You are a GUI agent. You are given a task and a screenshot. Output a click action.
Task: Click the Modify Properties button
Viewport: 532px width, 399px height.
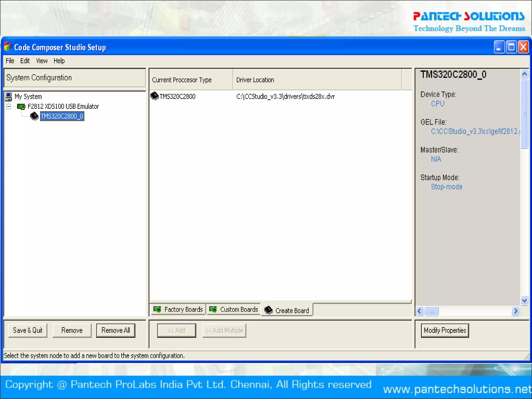445,330
